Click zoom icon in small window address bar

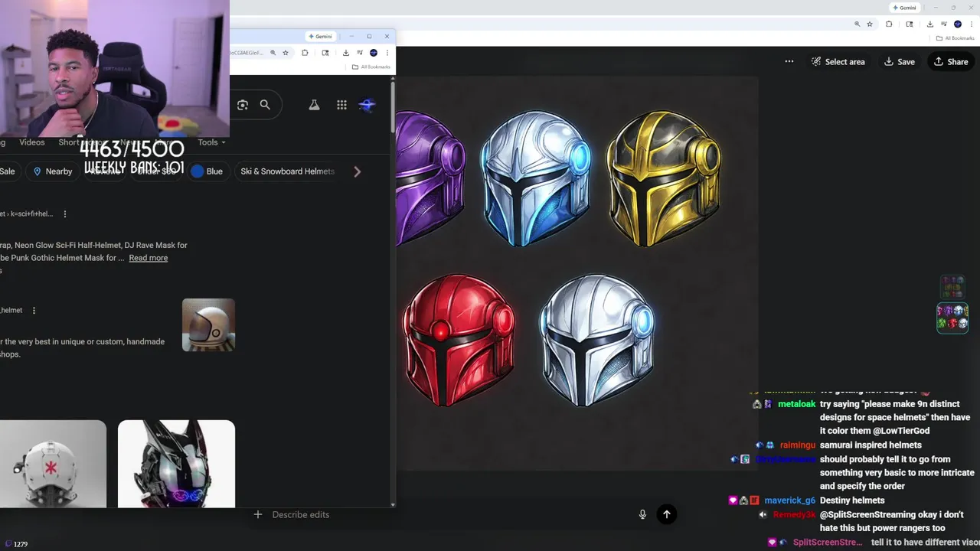point(273,53)
